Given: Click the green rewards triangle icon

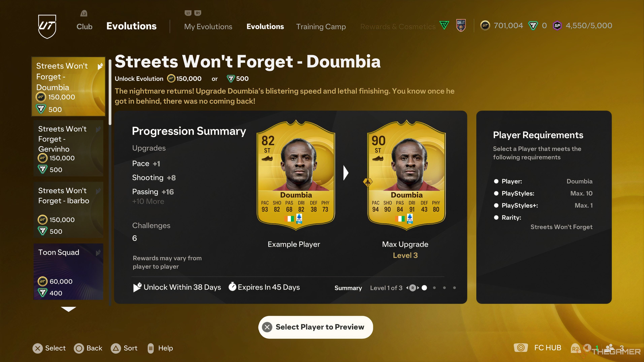Looking at the screenshot, I should [x=444, y=25].
